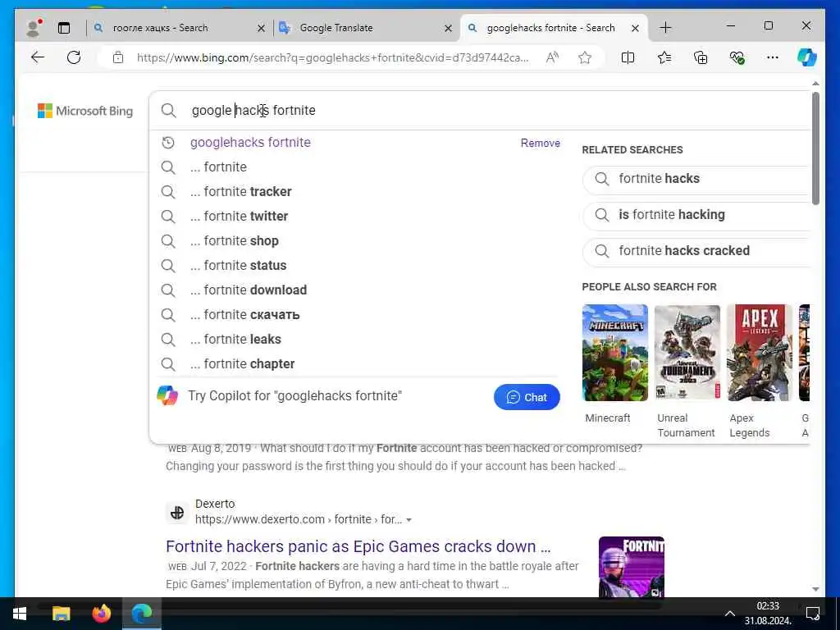
Task: Add page to favorites star icon
Action: (x=585, y=57)
